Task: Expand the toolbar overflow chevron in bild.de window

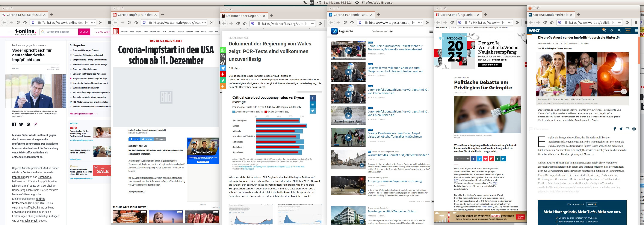Action: coord(212,22)
